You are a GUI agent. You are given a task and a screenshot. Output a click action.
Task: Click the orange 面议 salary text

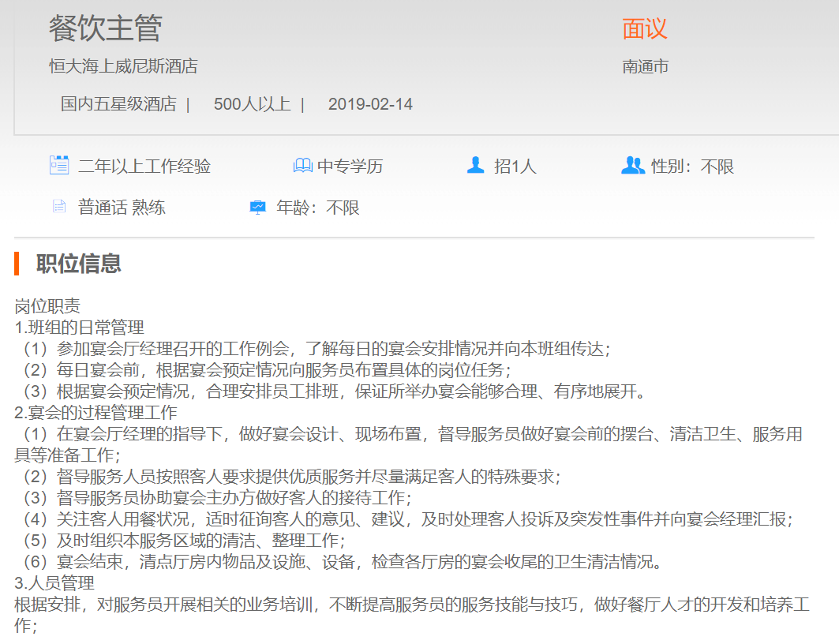click(x=645, y=29)
